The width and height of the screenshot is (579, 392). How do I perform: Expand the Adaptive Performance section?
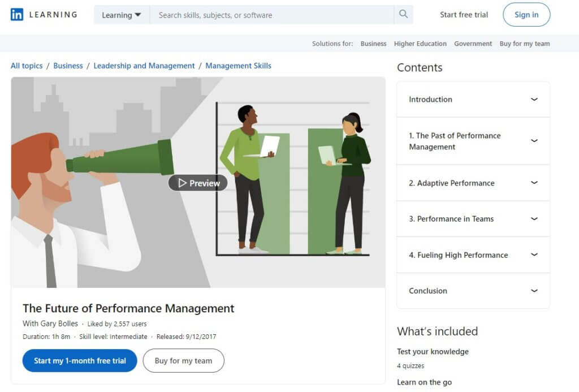tap(473, 183)
